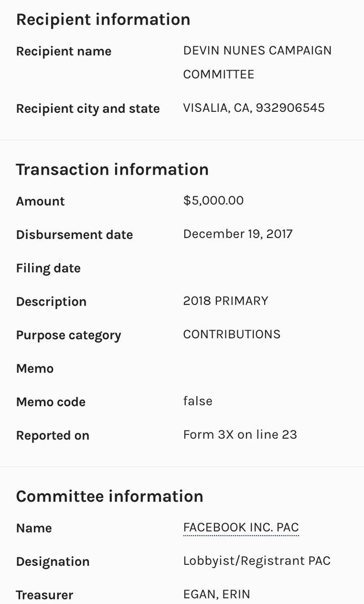
Task: Select the Committee information heading
Action: (x=110, y=496)
